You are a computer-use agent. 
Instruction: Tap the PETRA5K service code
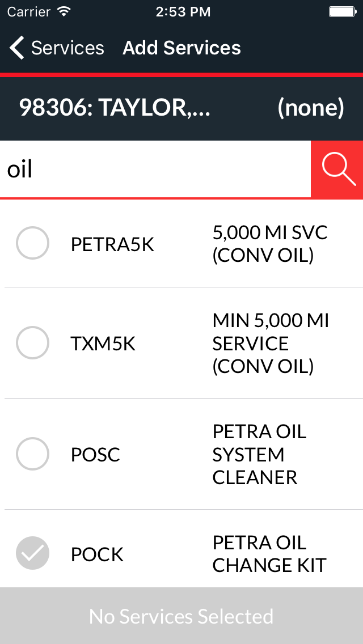[112, 244]
